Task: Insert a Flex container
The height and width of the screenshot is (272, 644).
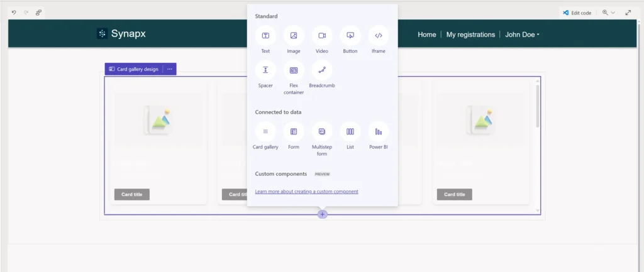Action: [x=294, y=70]
